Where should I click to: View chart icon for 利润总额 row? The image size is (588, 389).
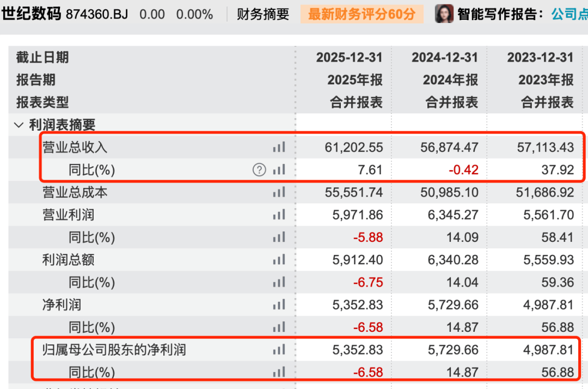pyautogui.click(x=279, y=259)
